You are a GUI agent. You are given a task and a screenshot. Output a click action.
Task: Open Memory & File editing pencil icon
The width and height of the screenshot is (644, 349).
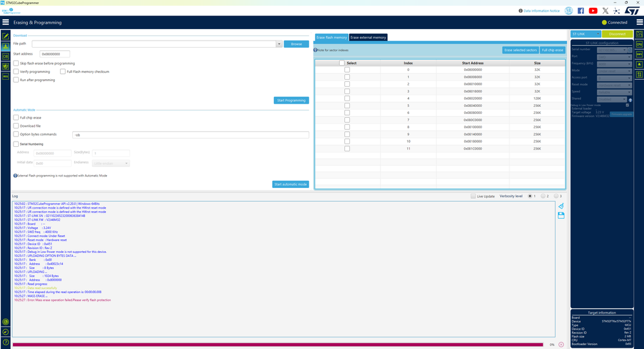[x=6, y=36]
